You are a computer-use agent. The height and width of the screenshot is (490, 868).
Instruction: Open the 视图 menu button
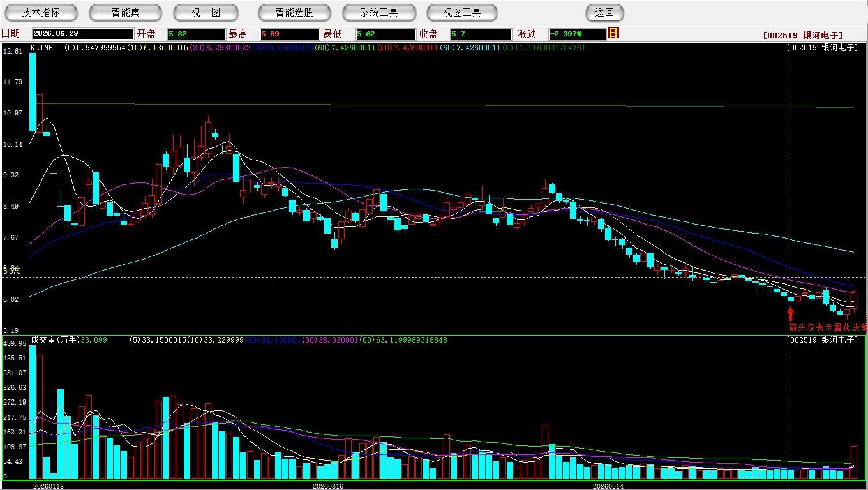[x=206, y=13]
